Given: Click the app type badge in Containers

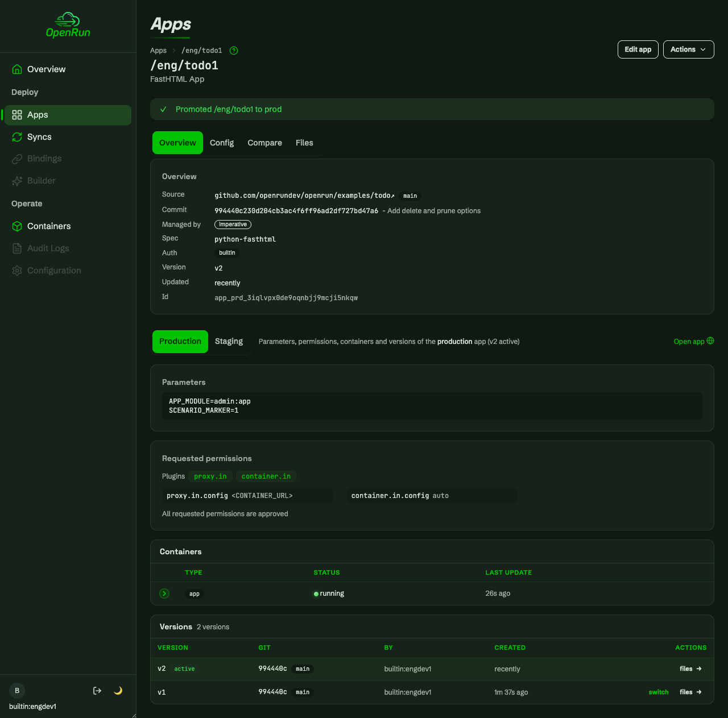Looking at the screenshot, I should pyautogui.click(x=195, y=594).
